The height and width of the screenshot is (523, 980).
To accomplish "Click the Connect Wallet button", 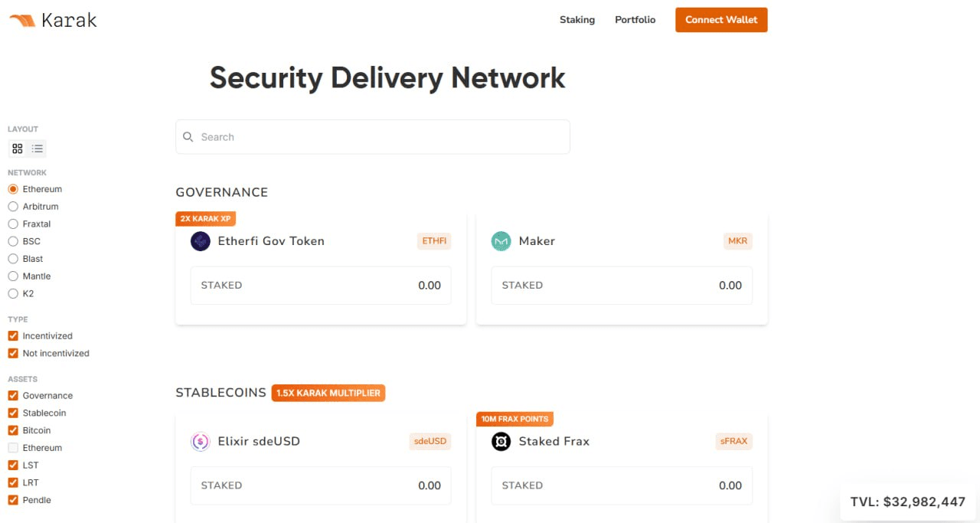I will tap(721, 20).
